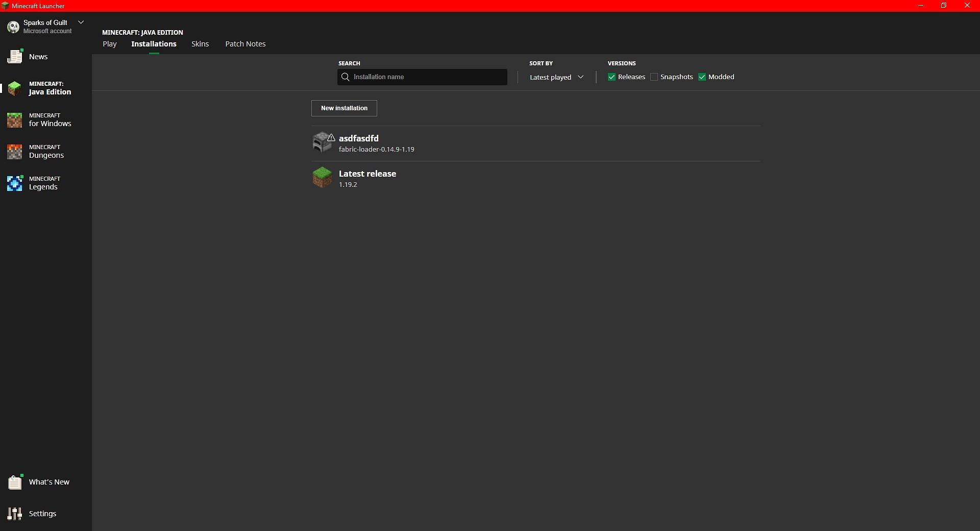
Task: Click the Sparks of Guilt account avatar
Action: [13, 27]
